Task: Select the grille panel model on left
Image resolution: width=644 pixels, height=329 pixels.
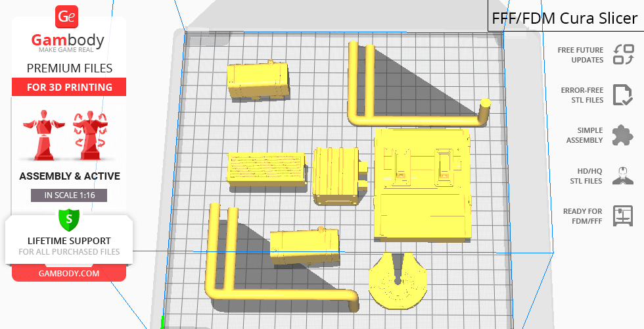Action: 265,167
